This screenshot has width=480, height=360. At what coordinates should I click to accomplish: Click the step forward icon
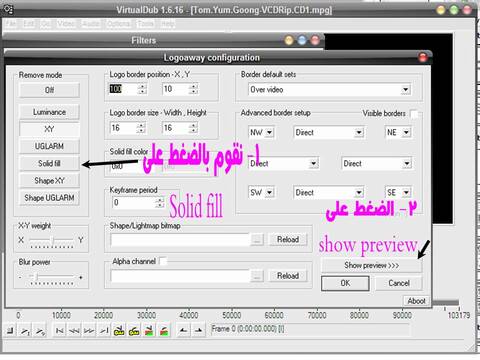89,331
